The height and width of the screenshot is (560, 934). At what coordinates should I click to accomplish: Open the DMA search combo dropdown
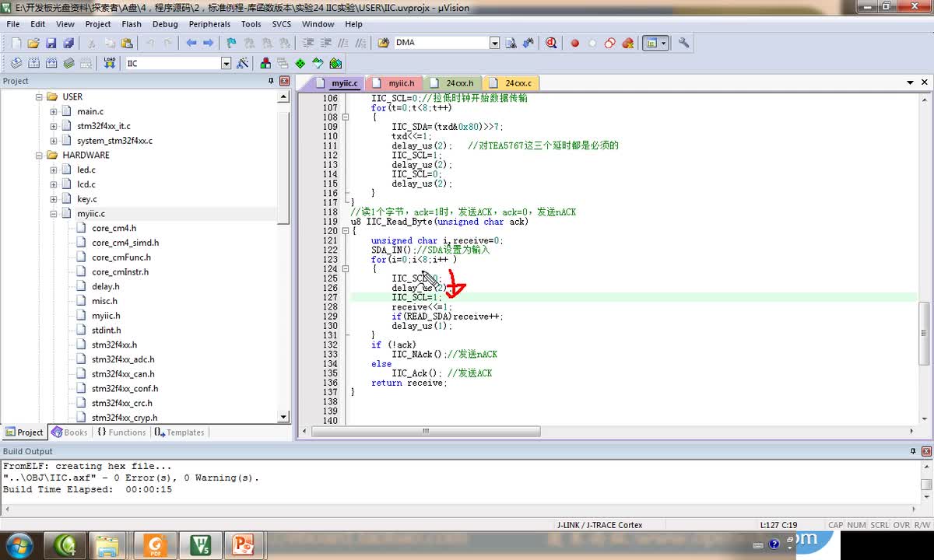pos(494,43)
